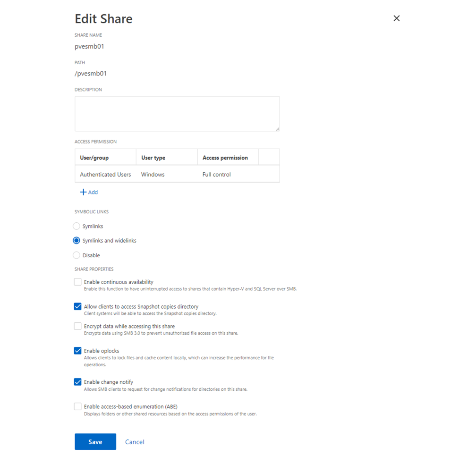Select the Symlinks radio button
Image resolution: width=476 pixels, height=455 pixels.
(76, 226)
